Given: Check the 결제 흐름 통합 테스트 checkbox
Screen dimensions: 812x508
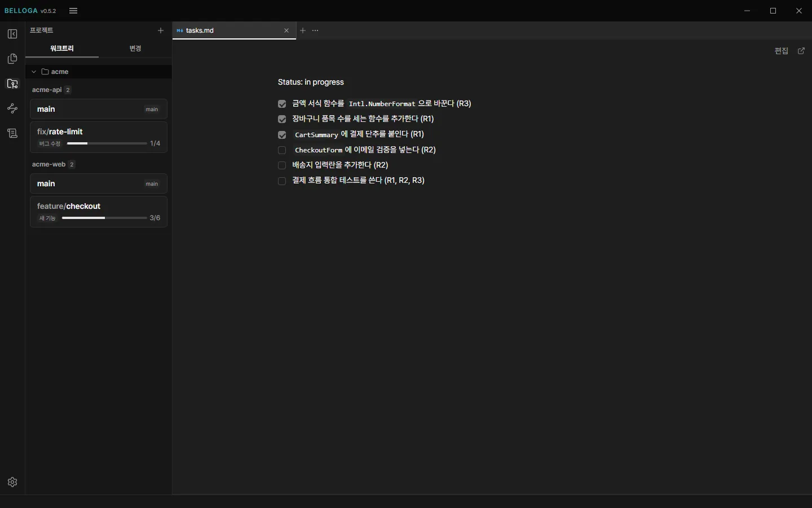Looking at the screenshot, I should click(283, 181).
